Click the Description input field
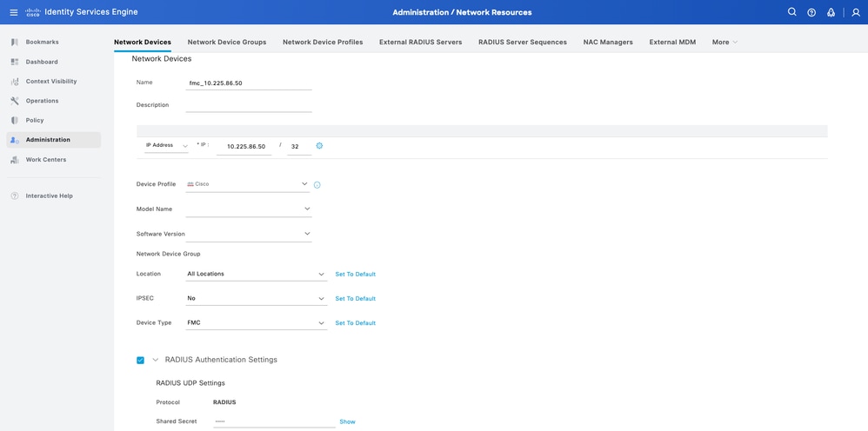This screenshot has height=431, width=868. pyautogui.click(x=249, y=105)
